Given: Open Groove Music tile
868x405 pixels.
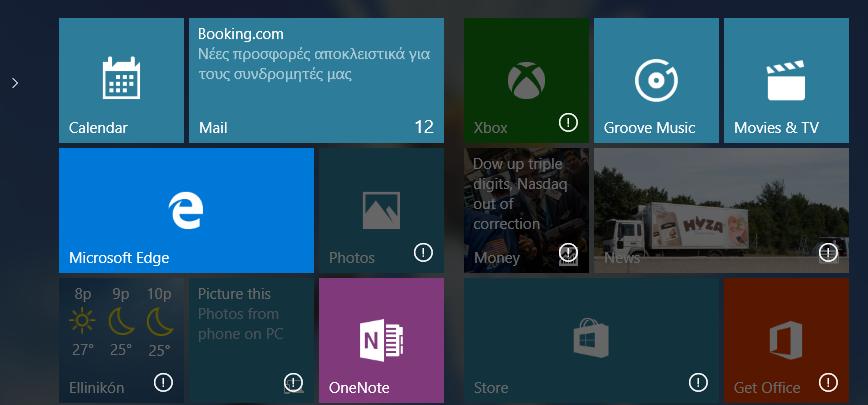Looking at the screenshot, I should [657, 80].
